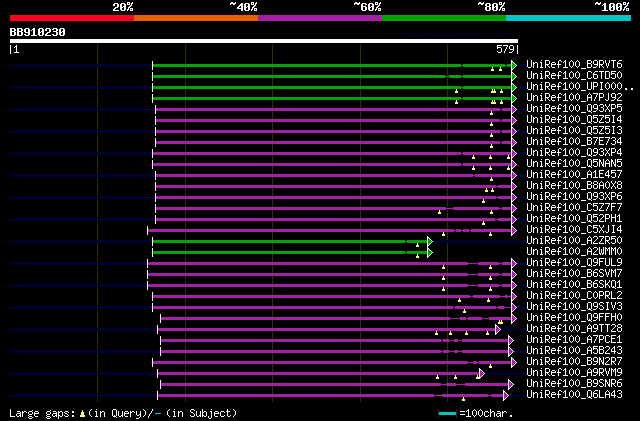Viewport: 640px width, 421px height.
Task: Click the cyan ~100% identity legend segment
Action: [569, 18]
